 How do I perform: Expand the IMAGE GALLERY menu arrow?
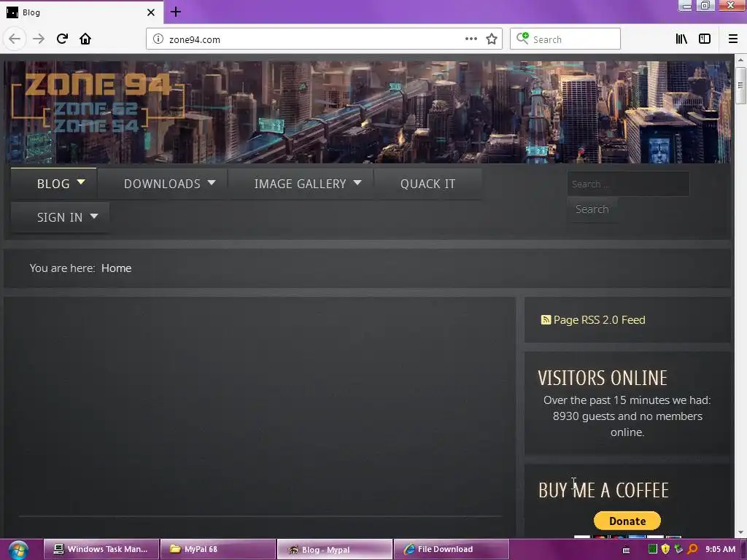tap(357, 182)
